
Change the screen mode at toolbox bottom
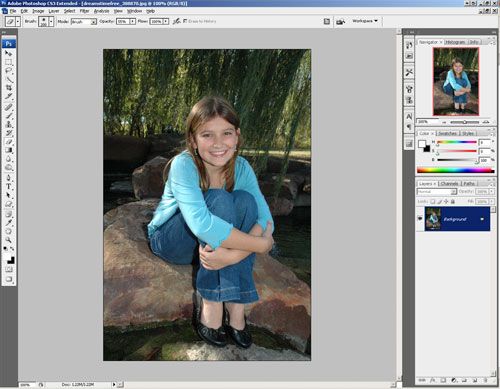9,279
